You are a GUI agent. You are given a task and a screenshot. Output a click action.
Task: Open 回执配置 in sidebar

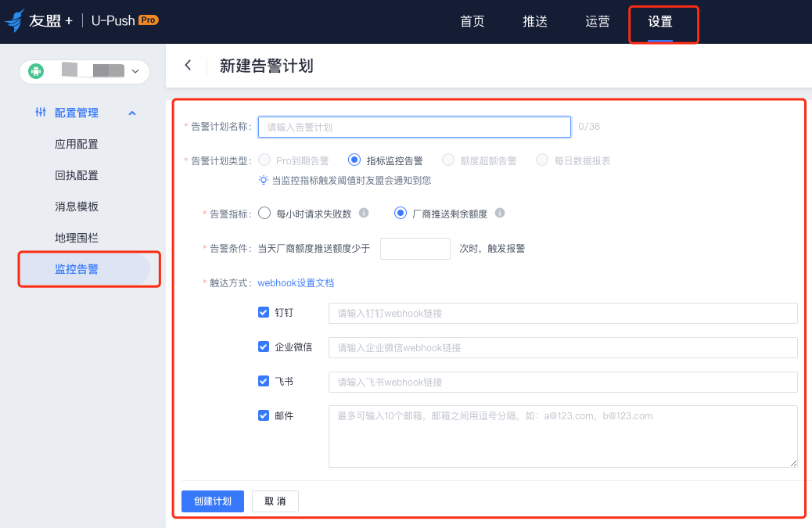[x=77, y=175]
